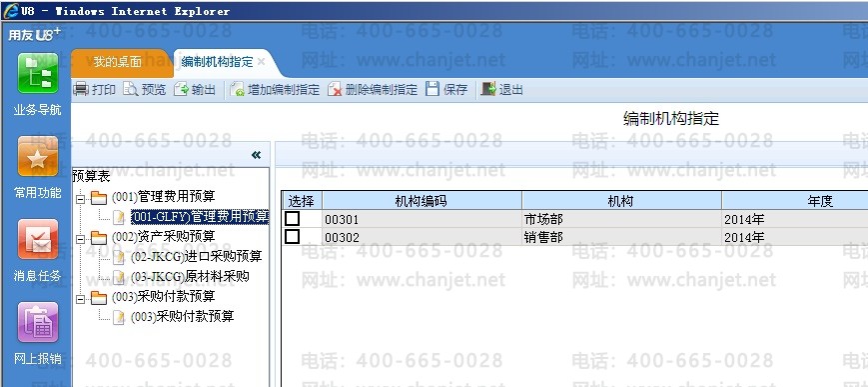The width and height of the screenshot is (868, 387).
Task: Open the 消息任务 mail icon
Action: (37, 239)
